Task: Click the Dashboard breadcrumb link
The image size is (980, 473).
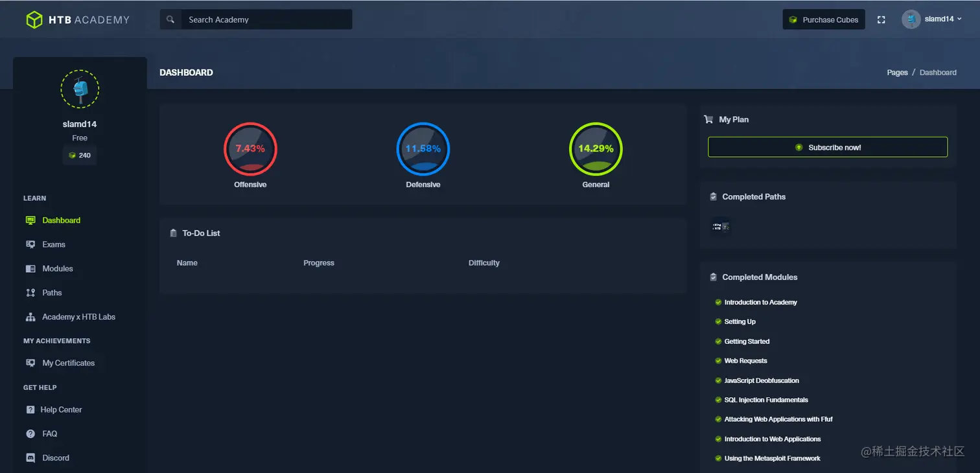Action: [938, 73]
